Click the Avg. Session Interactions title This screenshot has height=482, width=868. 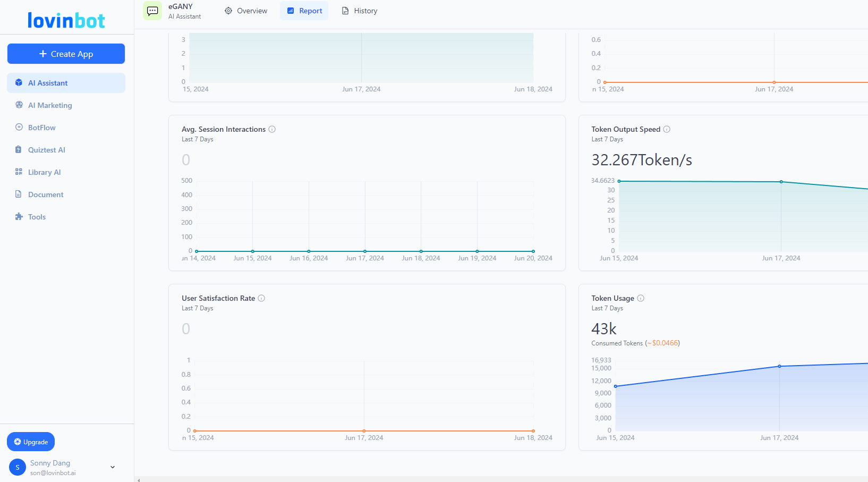[224, 129]
